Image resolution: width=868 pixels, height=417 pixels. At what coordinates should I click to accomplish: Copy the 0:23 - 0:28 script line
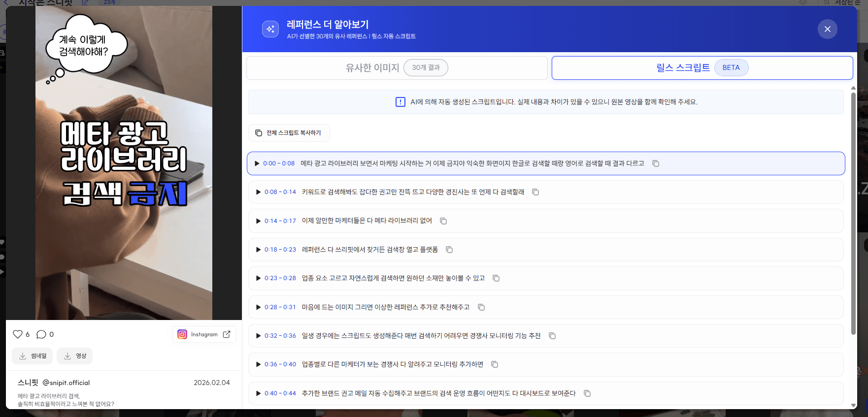point(496,278)
